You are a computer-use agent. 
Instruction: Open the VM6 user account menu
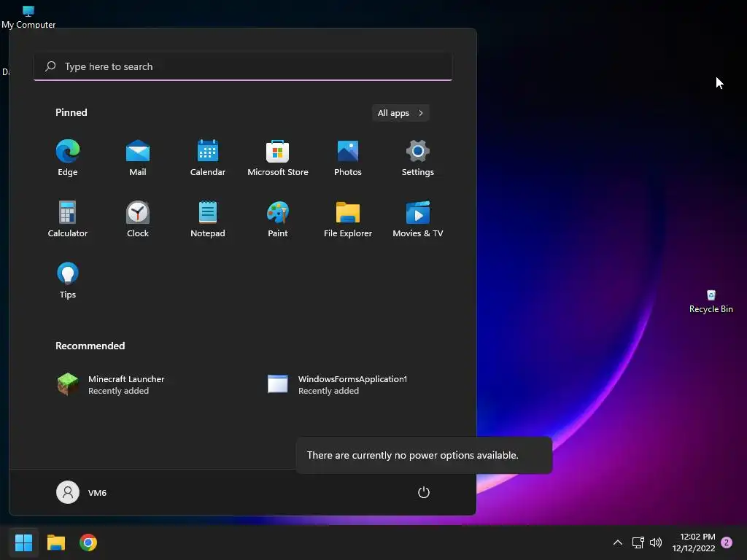(x=82, y=492)
